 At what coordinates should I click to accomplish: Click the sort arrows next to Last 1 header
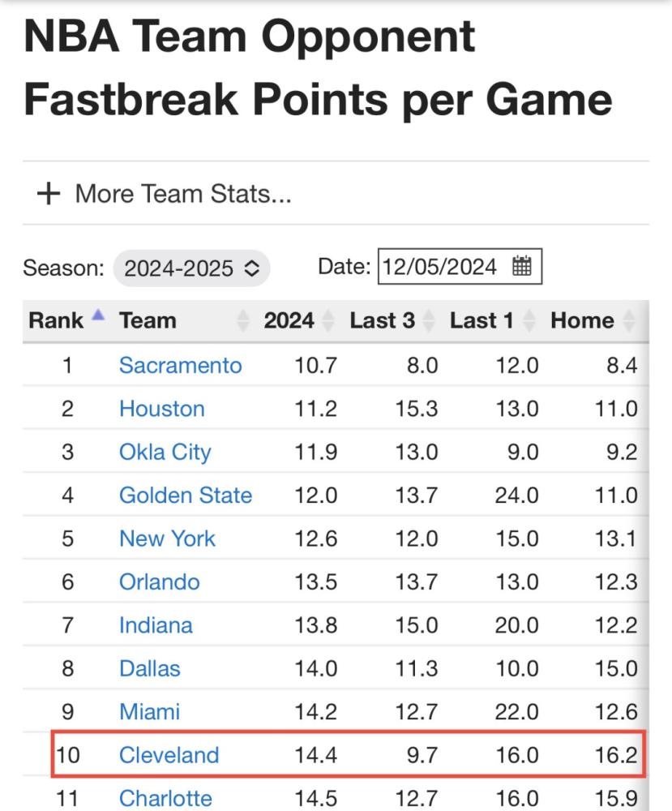[529, 320]
